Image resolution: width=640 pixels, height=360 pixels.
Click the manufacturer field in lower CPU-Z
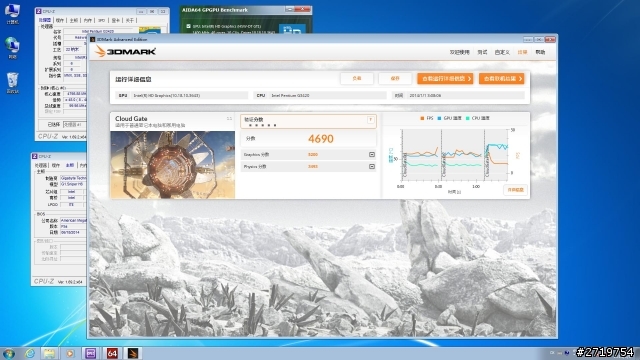click(x=73, y=178)
